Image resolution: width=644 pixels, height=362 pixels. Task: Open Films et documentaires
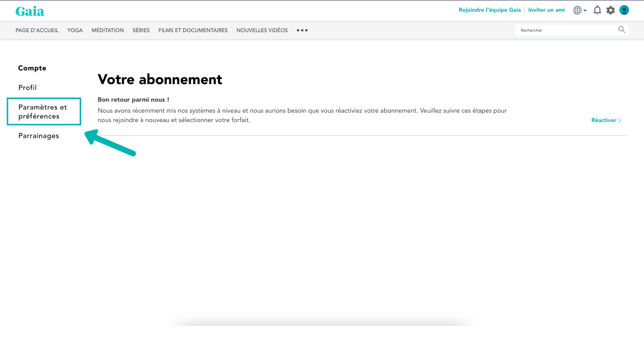(x=193, y=30)
